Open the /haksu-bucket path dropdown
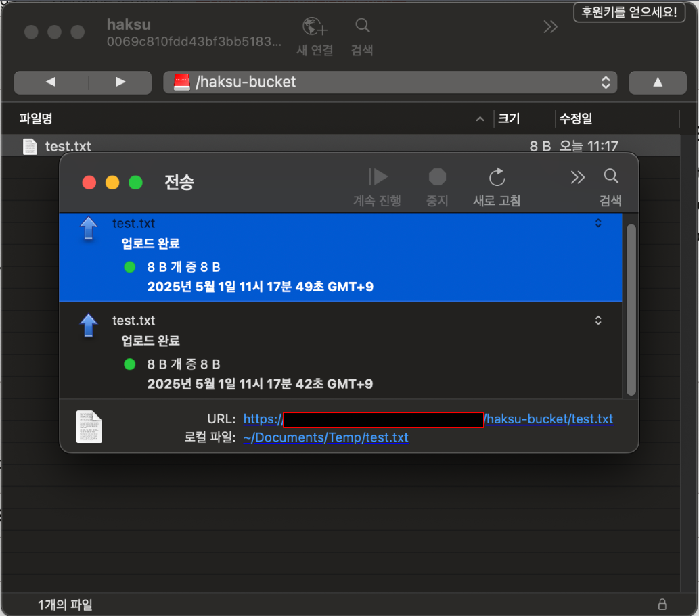 (x=390, y=82)
